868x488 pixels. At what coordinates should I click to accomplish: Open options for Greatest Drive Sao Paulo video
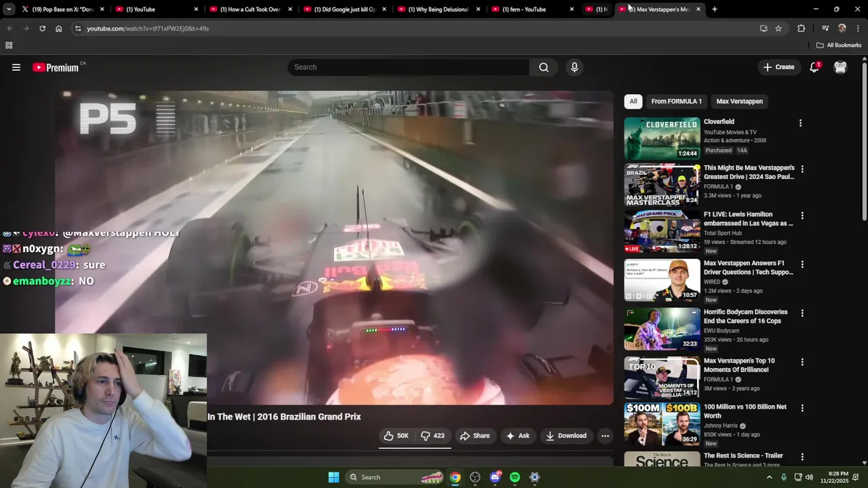pos(802,169)
